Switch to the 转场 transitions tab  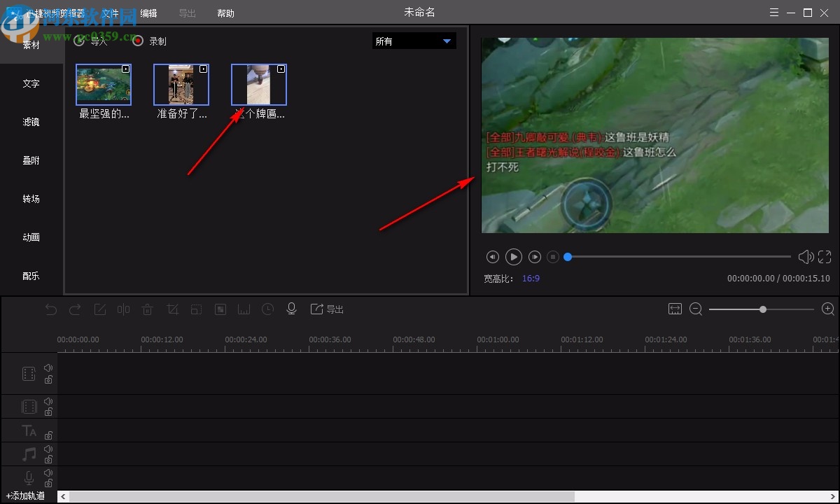(31, 199)
